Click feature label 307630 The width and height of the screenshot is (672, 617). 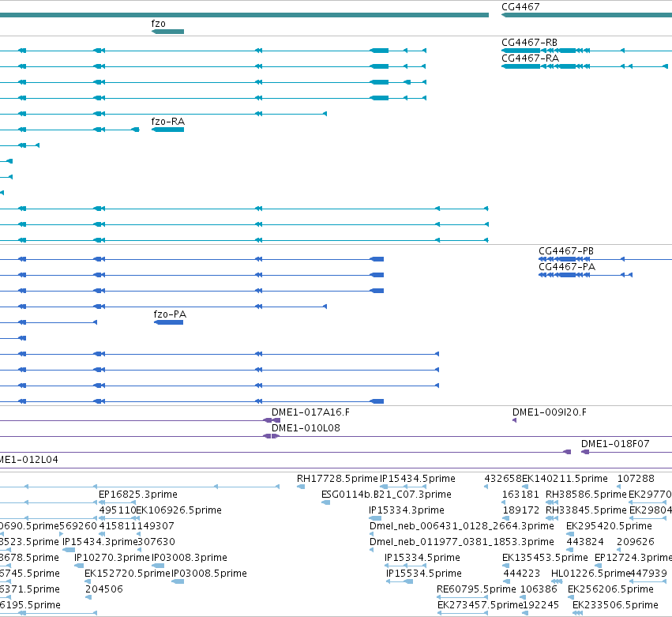point(156,542)
